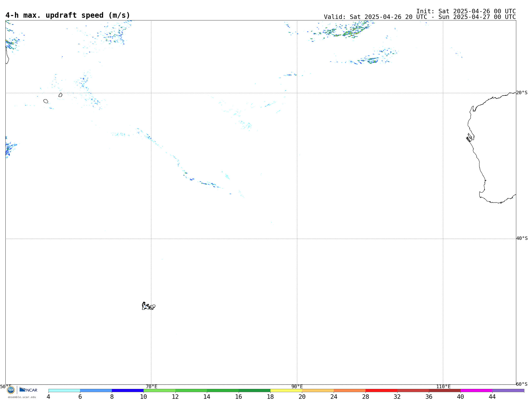Screen dimensions: 532x400
Task: Click the 70°E longitude label
Action: tap(151, 387)
